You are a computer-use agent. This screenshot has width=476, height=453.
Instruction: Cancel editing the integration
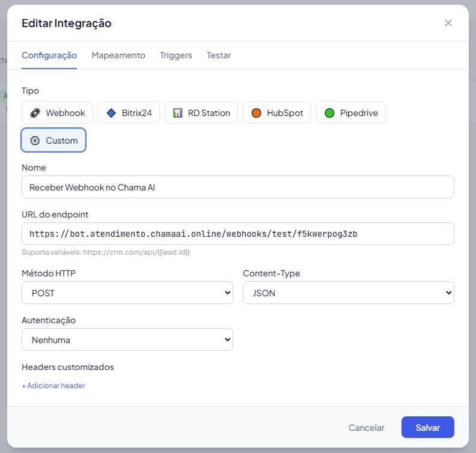[367, 427]
